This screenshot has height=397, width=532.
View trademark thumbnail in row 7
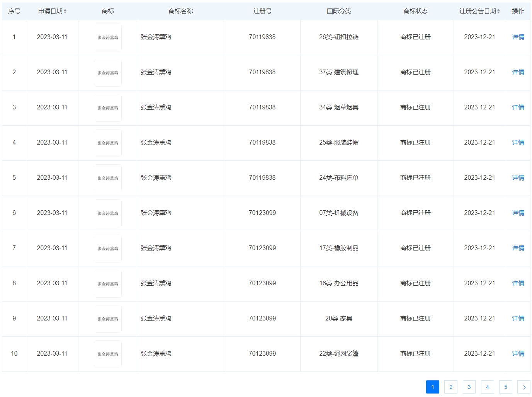[x=108, y=249]
